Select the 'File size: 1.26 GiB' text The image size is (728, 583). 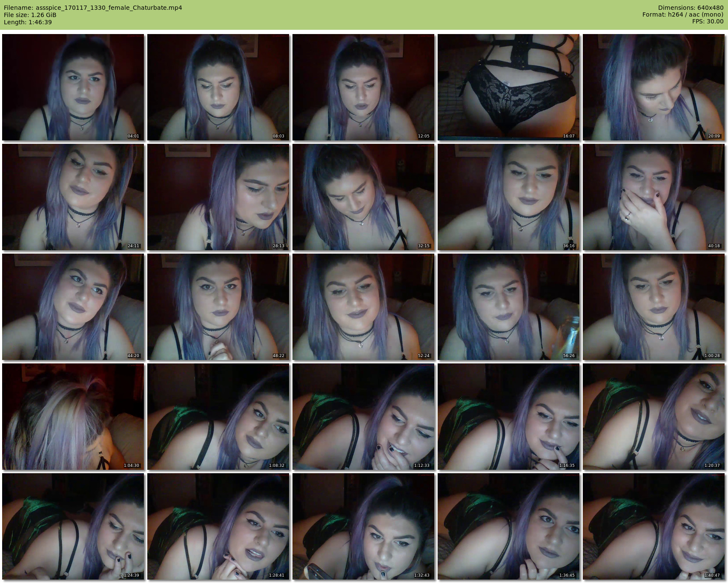tap(30, 15)
